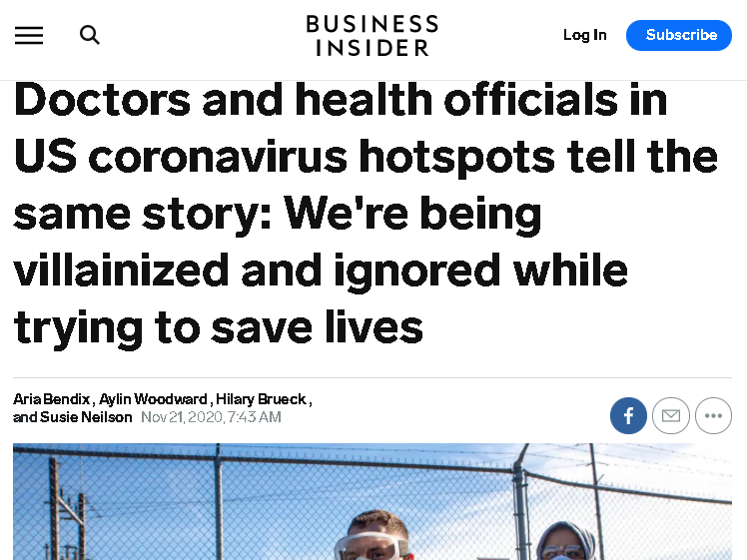Click the woman in headscarf in photo
The image size is (747, 560).
[566, 541]
